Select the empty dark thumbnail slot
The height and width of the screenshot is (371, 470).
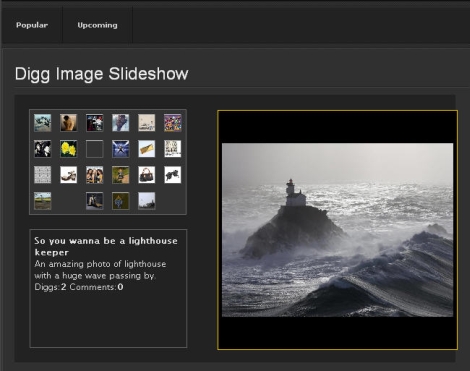click(x=95, y=149)
